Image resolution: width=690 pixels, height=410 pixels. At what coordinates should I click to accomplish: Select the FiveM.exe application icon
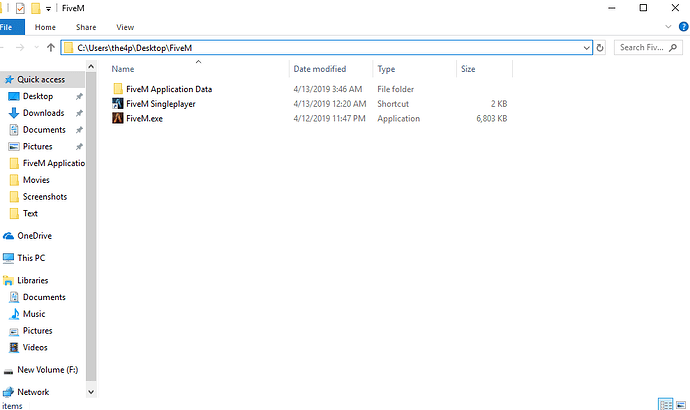coord(118,118)
